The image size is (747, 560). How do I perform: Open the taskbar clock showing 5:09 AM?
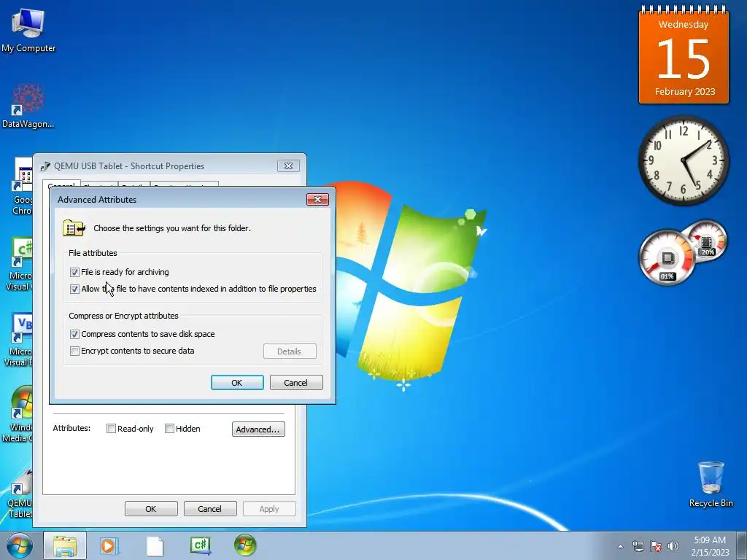pos(710,546)
